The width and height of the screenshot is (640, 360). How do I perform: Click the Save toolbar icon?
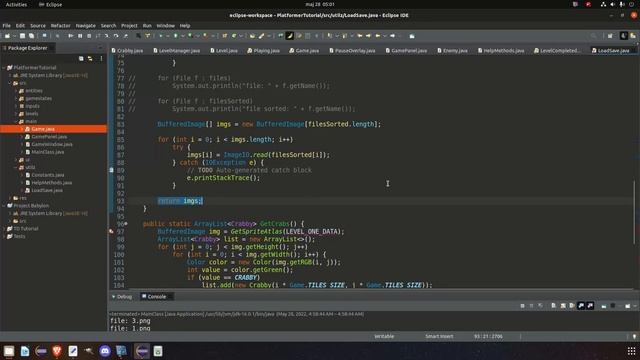click(22, 36)
